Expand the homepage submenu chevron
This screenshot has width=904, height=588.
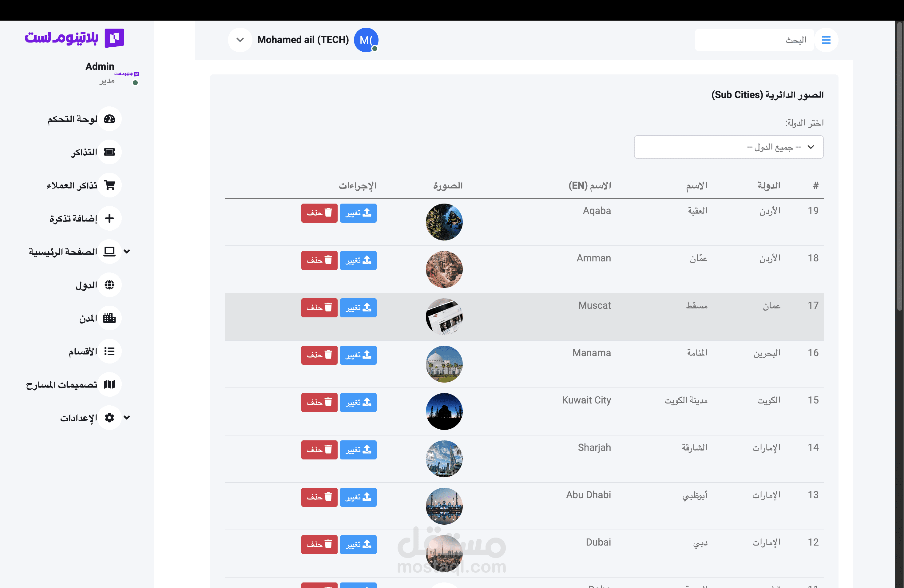pyautogui.click(x=127, y=252)
